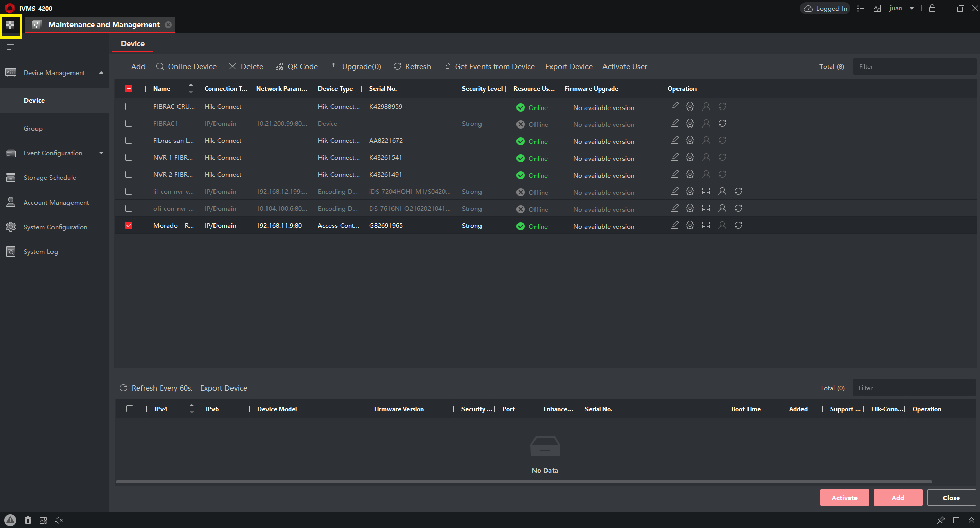Collapse the Device Management section
Image resolution: width=980 pixels, height=528 pixels.
[101, 73]
